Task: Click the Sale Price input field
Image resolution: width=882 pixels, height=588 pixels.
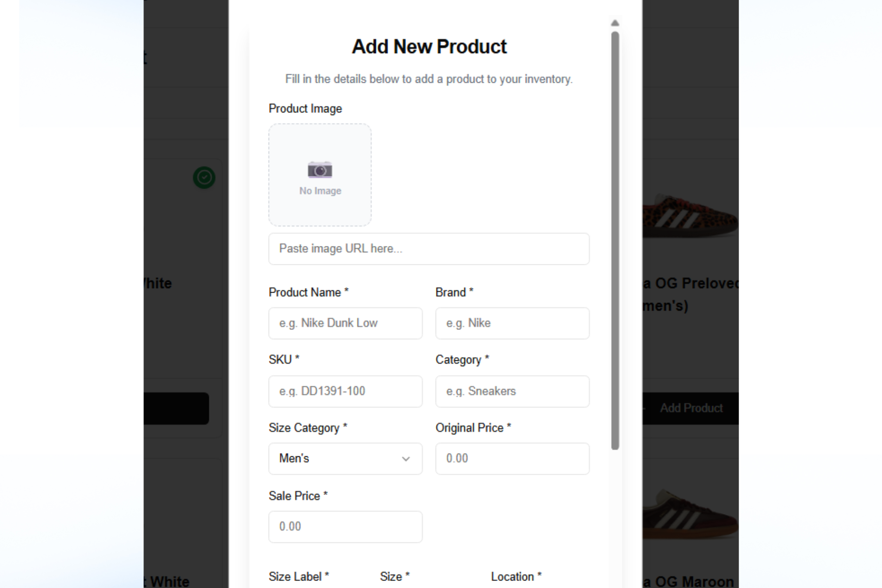Action: tap(345, 526)
